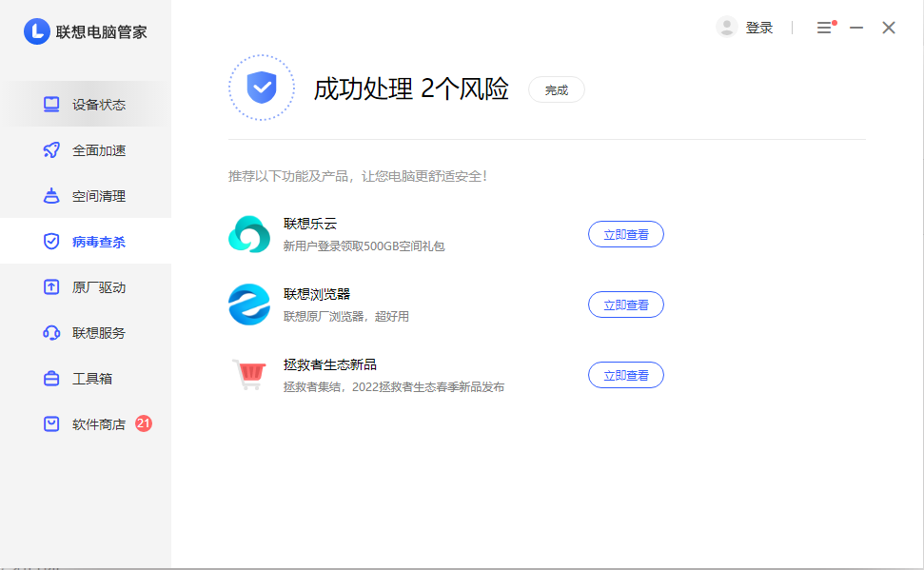The image size is (924, 570).
Task: Click the large blue shield checkmark icon
Action: (262, 88)
